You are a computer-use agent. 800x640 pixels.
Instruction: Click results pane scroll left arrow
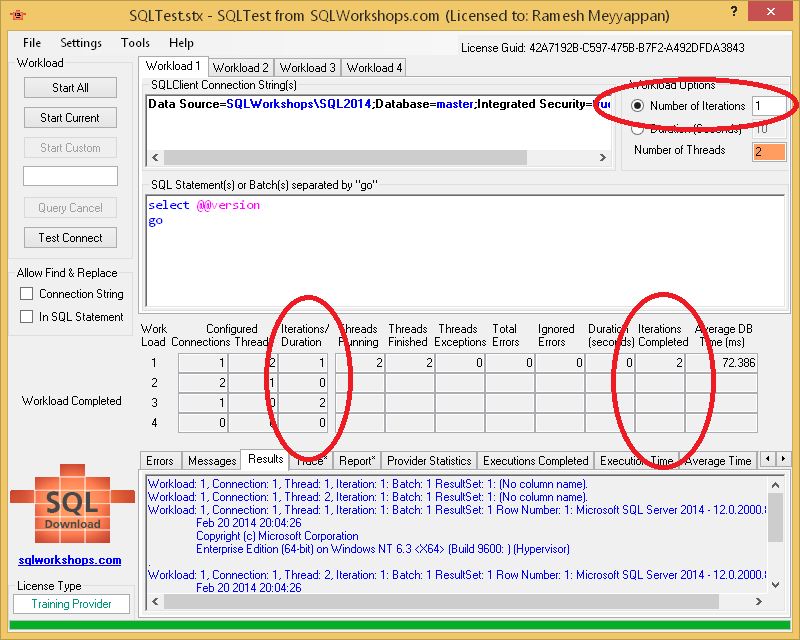point(155,602)
